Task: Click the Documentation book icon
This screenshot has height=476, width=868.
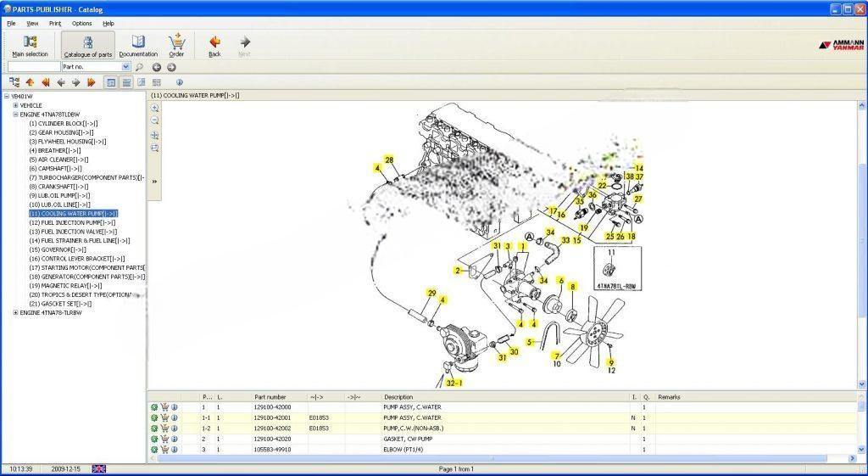Action: click(138, 46)
